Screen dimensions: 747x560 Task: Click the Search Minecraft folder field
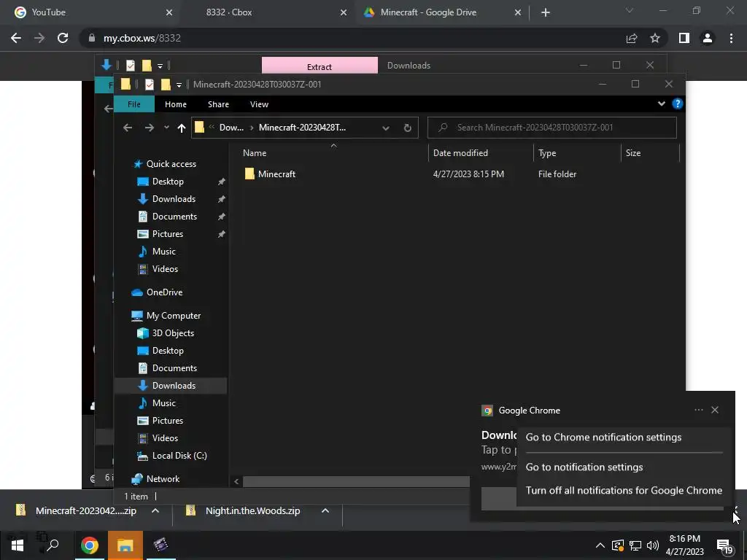tap(552, 128)
